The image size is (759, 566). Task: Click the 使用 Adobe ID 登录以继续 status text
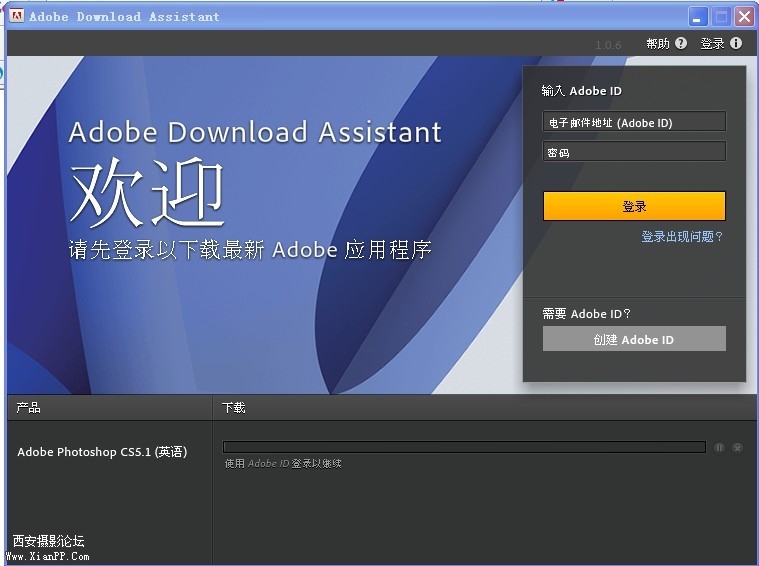pyautogui.click(x=283, y=464)
